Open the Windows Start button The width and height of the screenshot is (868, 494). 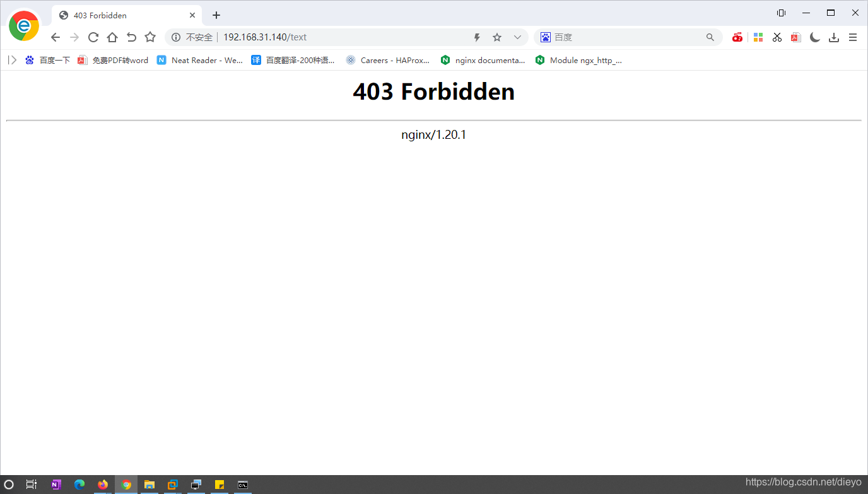[9, 485]
